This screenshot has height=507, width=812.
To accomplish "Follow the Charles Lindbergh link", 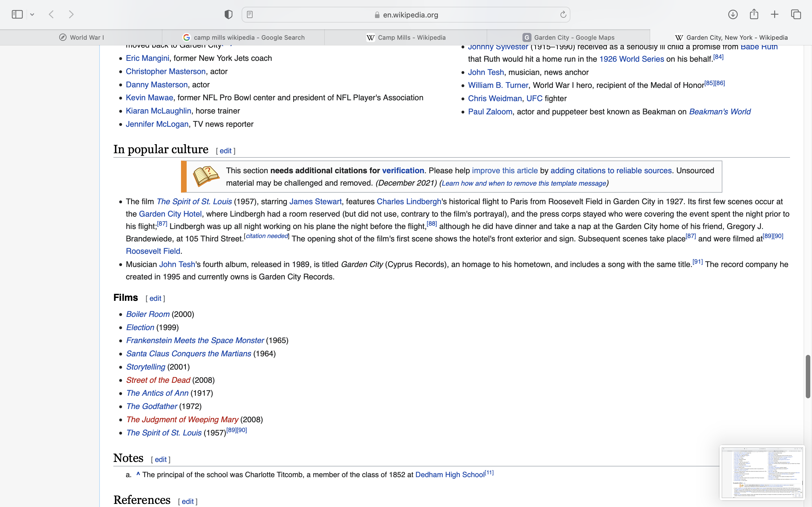I will coord(409,201).
